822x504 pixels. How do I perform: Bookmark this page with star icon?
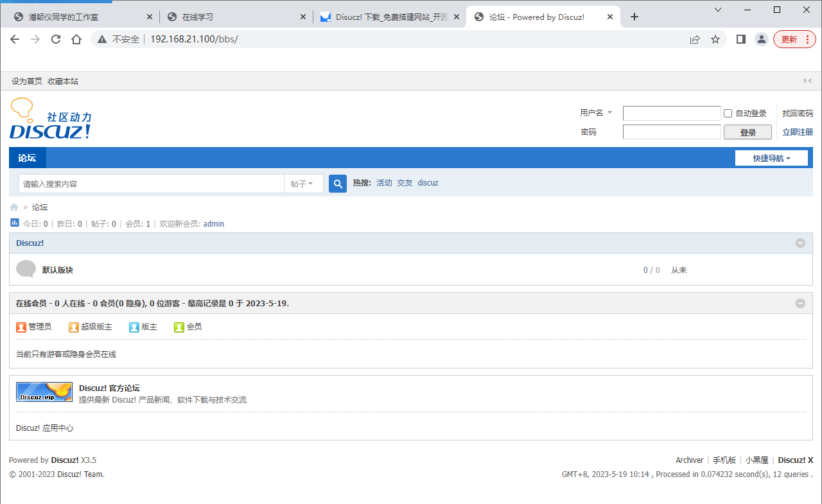point(715,39)
